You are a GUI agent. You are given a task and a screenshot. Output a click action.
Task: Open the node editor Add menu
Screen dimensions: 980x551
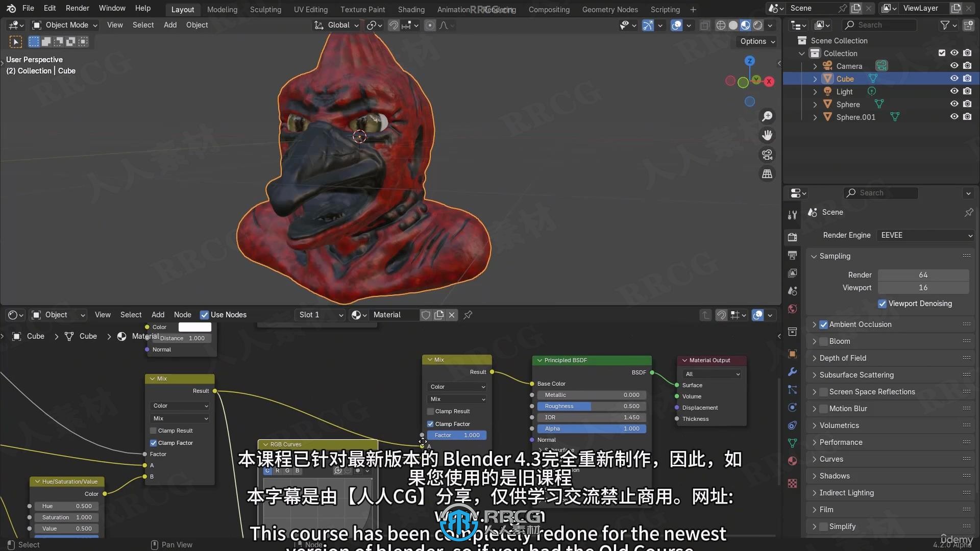click(158, 315)
